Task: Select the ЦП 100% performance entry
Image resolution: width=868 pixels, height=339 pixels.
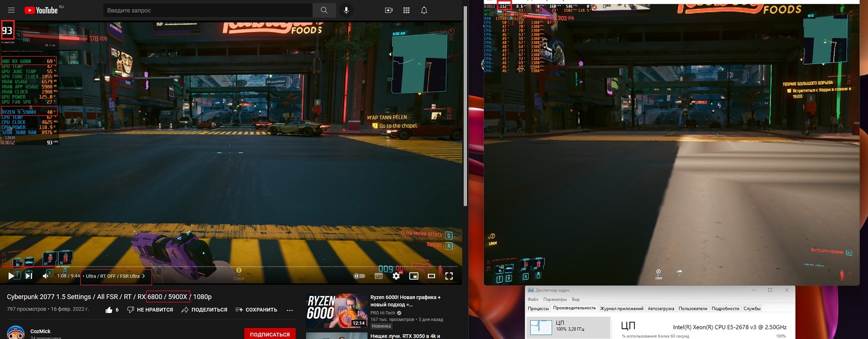Action: coord(568,327)
